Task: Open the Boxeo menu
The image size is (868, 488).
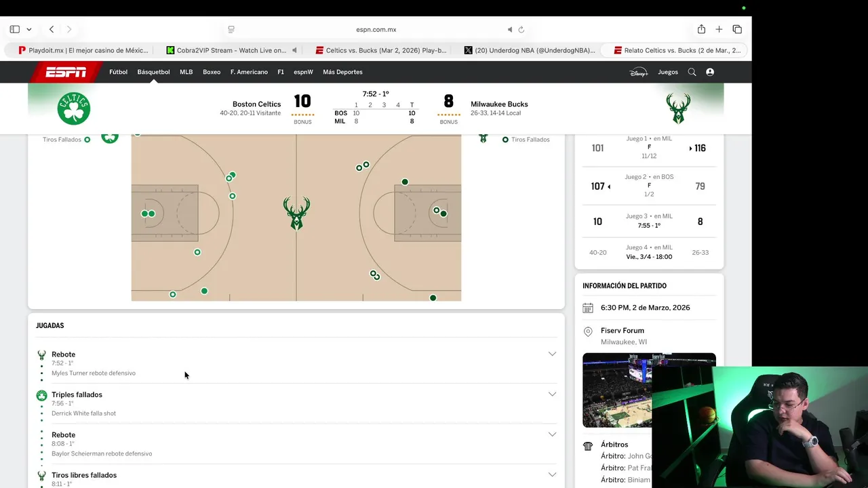Action: point(212,72)
